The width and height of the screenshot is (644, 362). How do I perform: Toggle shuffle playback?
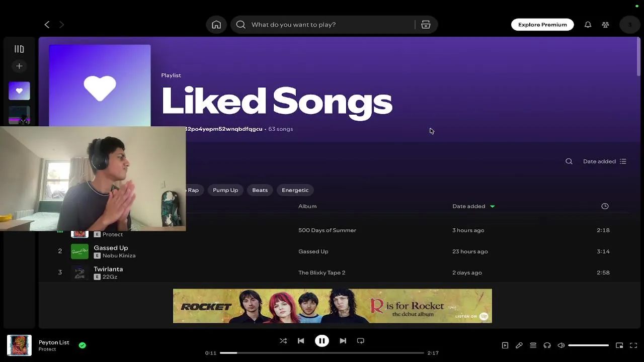pos(283,341)
